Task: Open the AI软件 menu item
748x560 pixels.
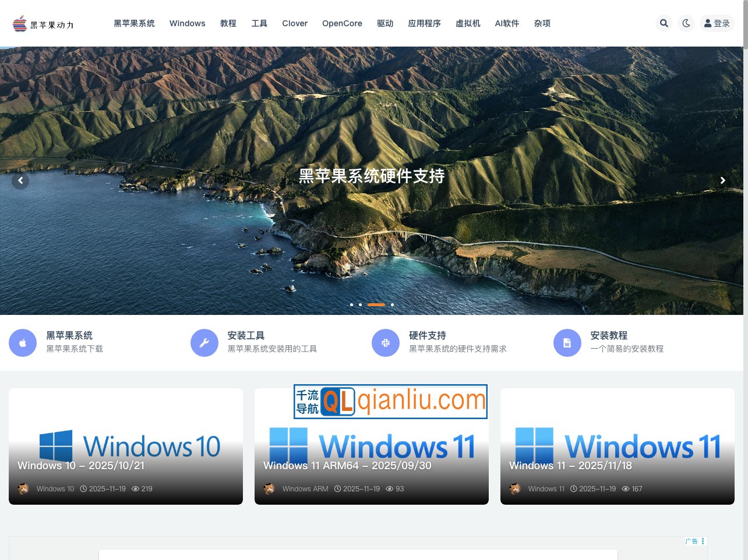Action: coord(507,23)
